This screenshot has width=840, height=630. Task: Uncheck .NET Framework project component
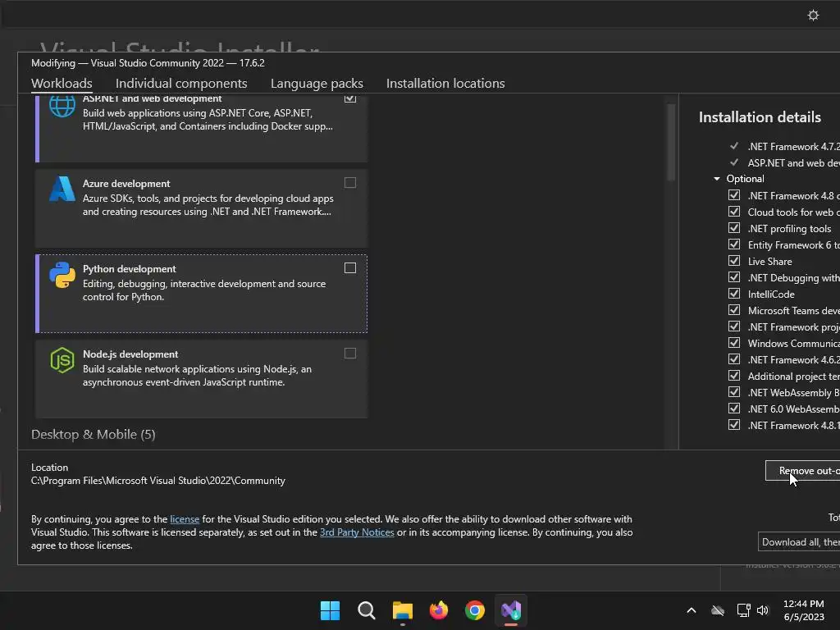pyautogui.click(x=734, y=326)
